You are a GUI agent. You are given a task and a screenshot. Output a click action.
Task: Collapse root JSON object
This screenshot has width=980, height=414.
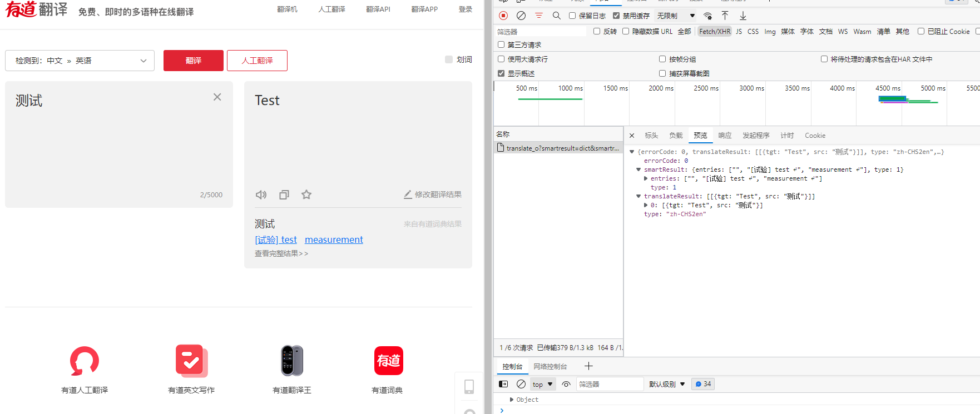[x=632, y=152]
